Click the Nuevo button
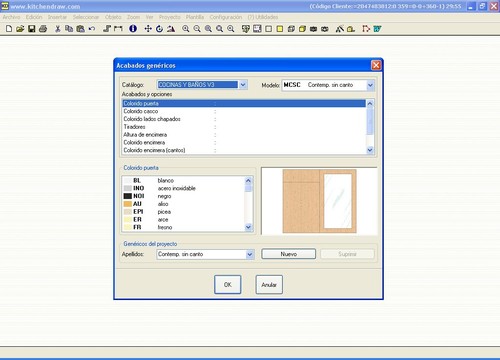Image resolution: width=500 pixels, height=360 pixels. (x=288, y=254)
